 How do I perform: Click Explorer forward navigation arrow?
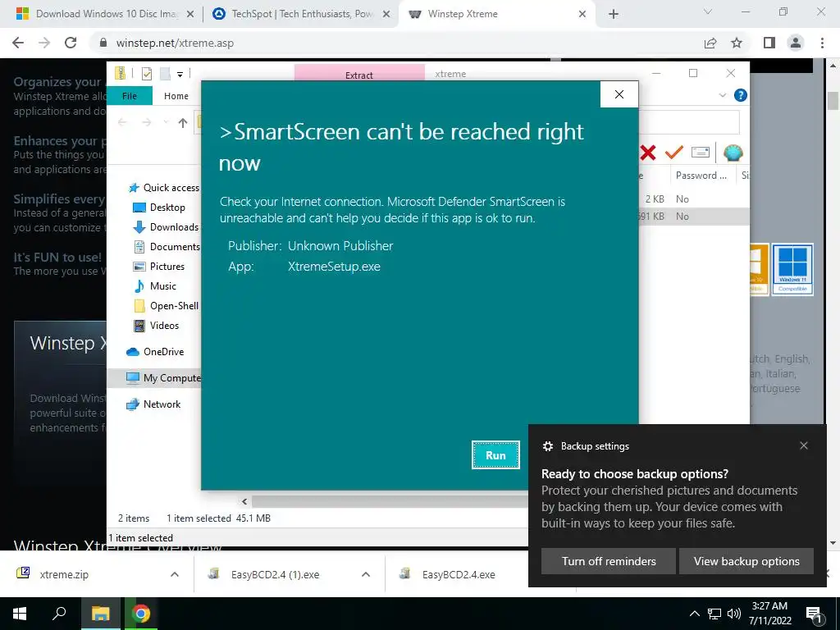click(146, 123)
